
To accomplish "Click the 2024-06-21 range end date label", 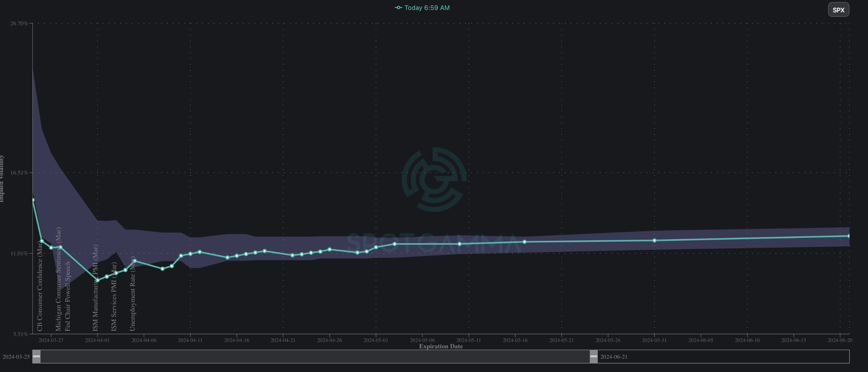I will [613, 357].
